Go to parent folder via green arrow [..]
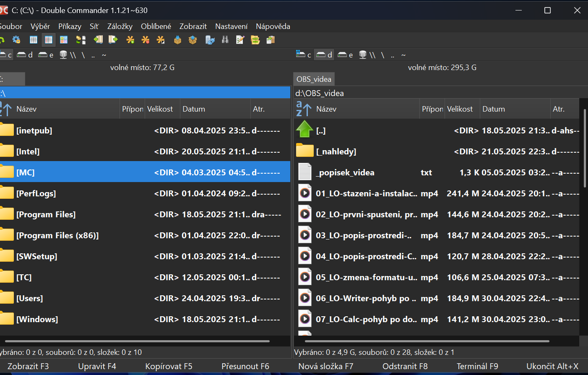588x375 pixels. click(305, 130)
